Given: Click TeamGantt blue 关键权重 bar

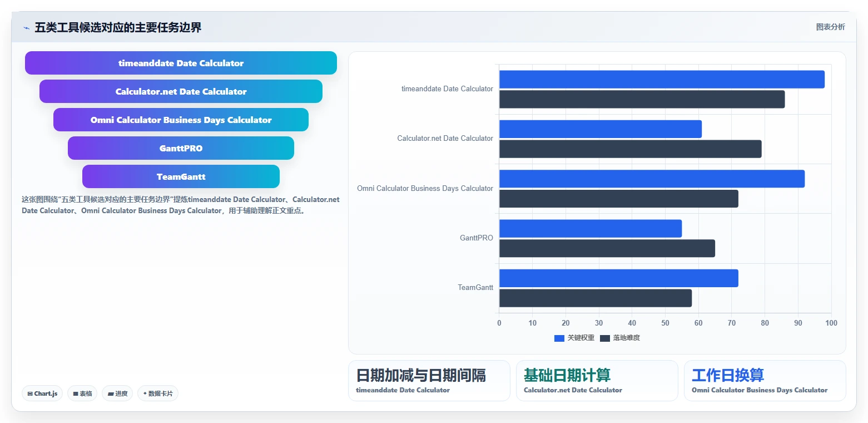Looking at the screenshot, I should tap(619, 278).
